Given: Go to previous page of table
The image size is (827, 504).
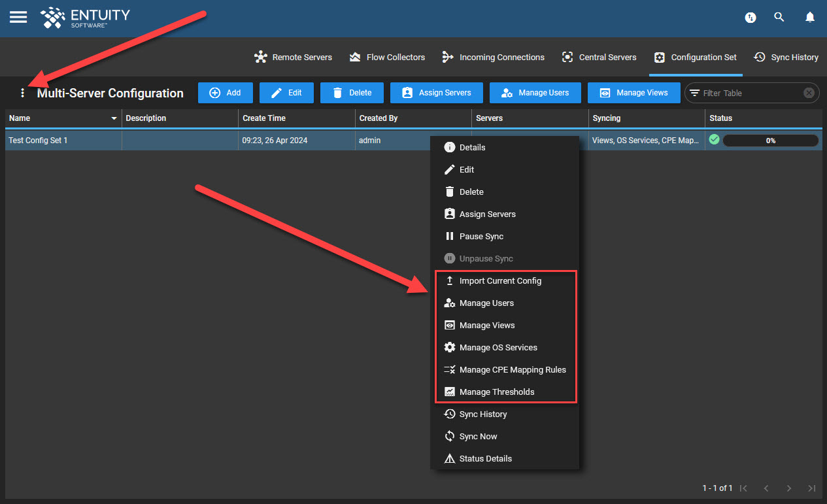Looking at the screenshot, I should pyautogui.click(x=766, y=488).
